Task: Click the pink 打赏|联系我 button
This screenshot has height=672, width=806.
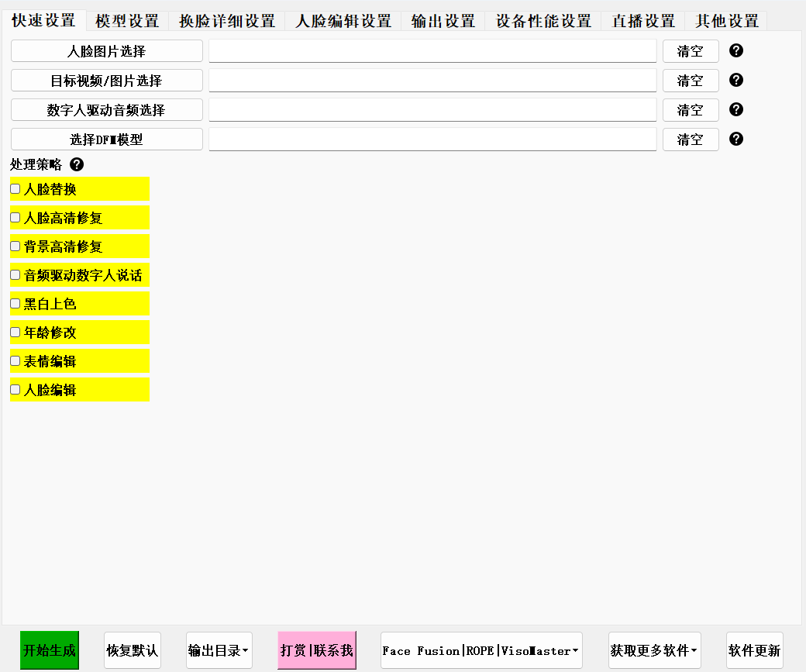Action: [x=317, y=650]
